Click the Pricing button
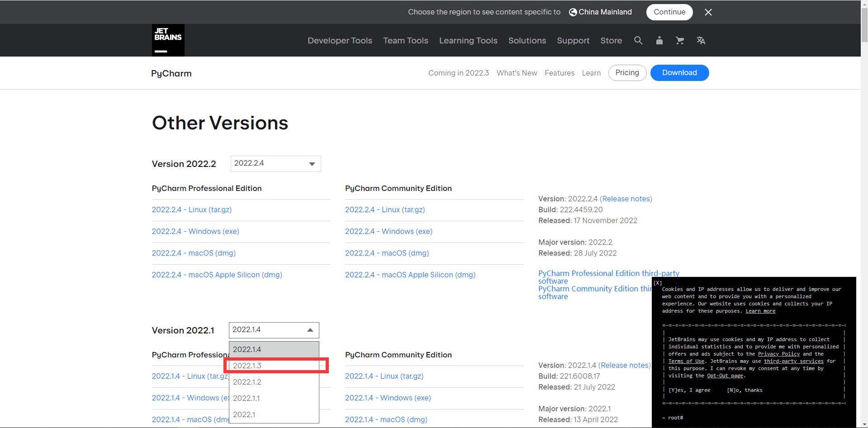This screenshot has height=428, width=868. (x=627, y=73)
